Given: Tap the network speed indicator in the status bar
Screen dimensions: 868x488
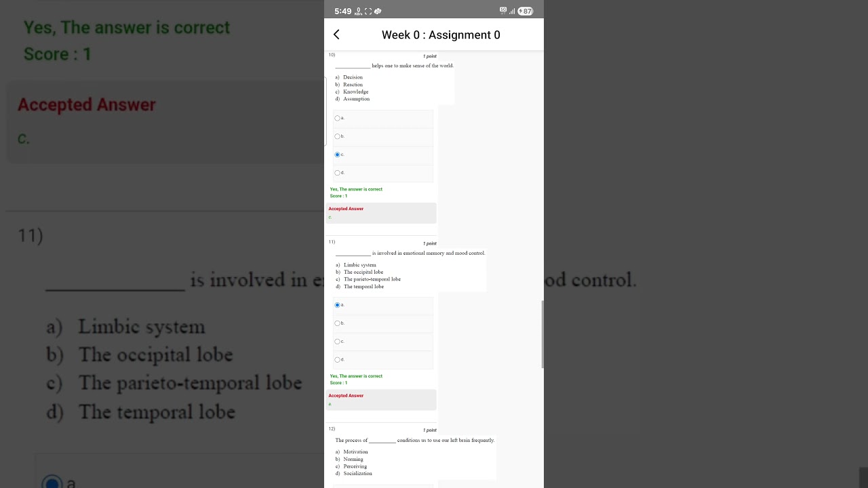Looking at the screenshot, I should 358,12.
